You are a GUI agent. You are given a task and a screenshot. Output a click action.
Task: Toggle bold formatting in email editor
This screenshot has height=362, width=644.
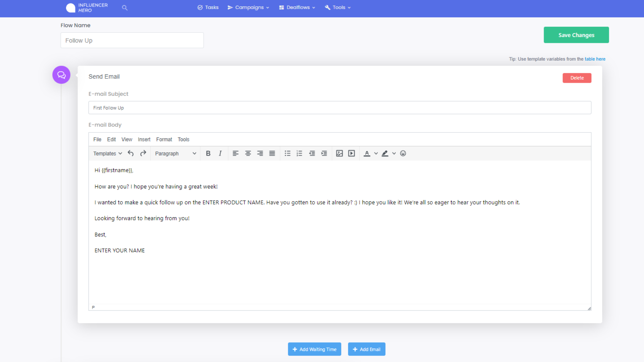tap(208, 153)
